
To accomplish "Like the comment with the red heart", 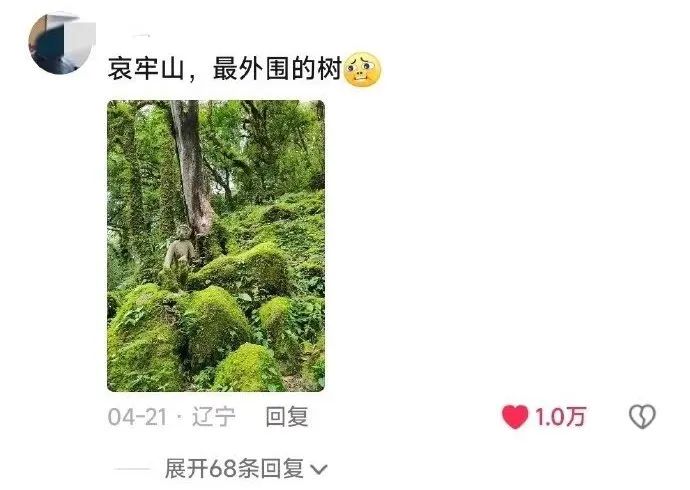I will tap(515, 416).
